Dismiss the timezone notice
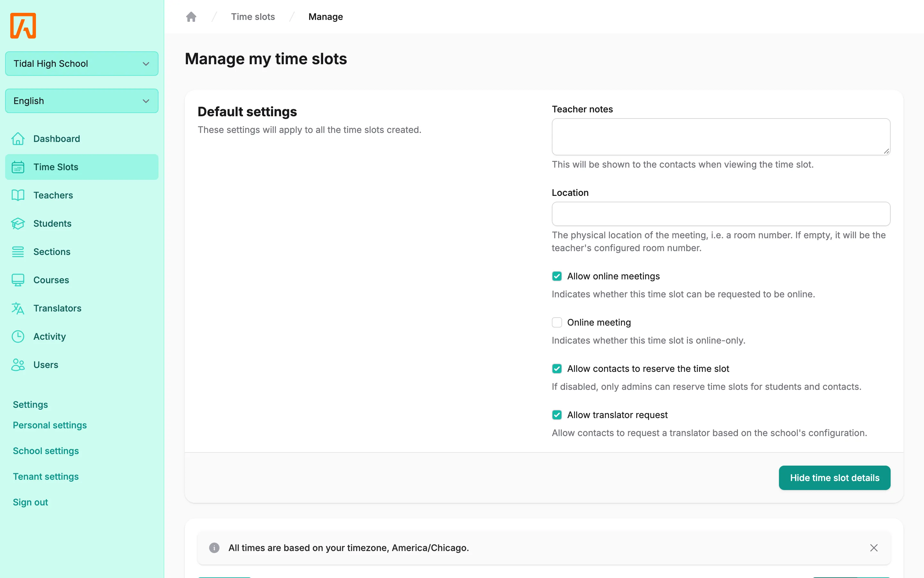The width and height of the screenshot is (924, 578). click(x=874, y=548)
